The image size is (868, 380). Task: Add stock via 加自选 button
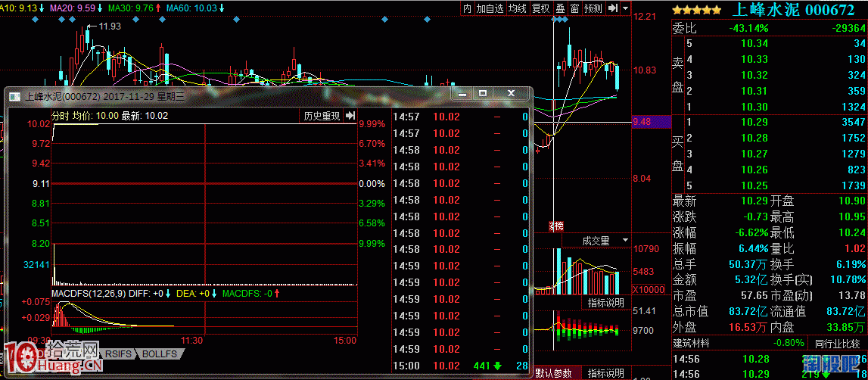click(x=490, y=8)
